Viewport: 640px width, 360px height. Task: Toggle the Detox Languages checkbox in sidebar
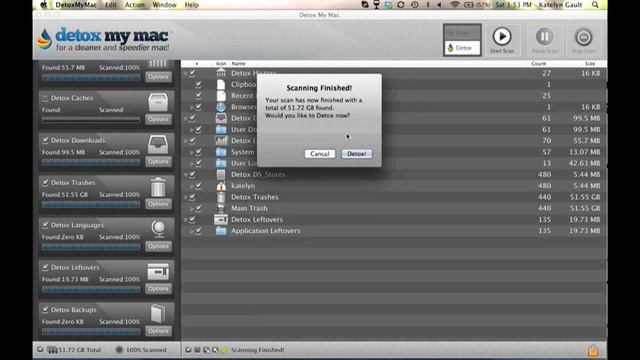(45, 225)
